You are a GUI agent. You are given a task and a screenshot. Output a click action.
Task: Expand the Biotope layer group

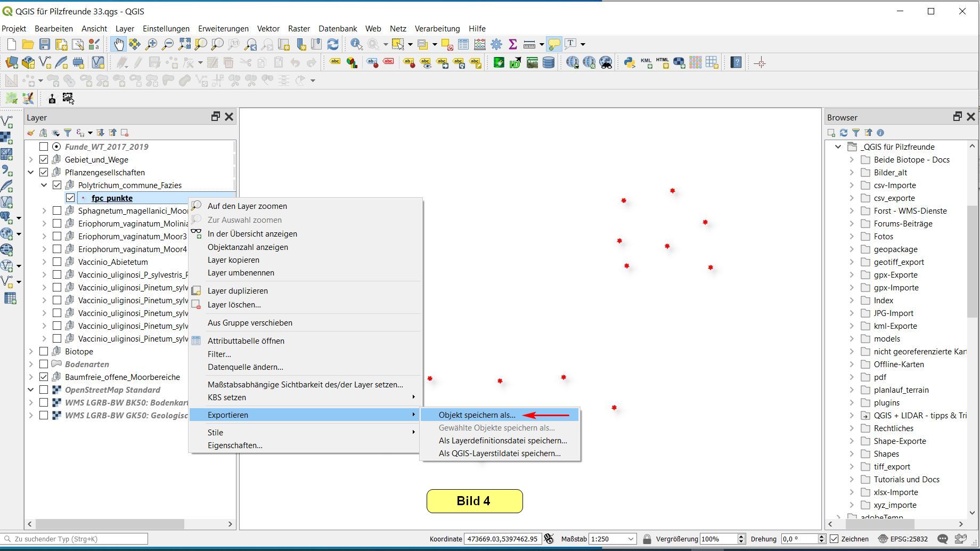(31, 351)
